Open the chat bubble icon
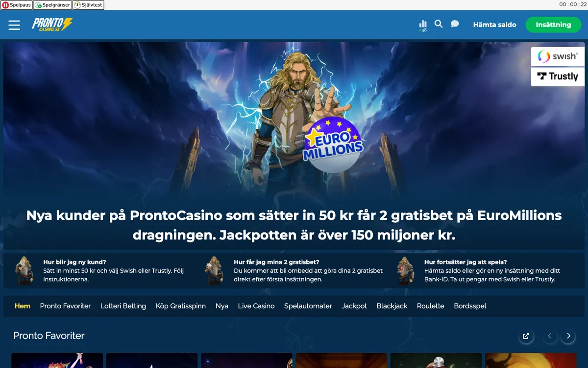The width and height of the screenshot is (588, 368). [x=455, y=24]
